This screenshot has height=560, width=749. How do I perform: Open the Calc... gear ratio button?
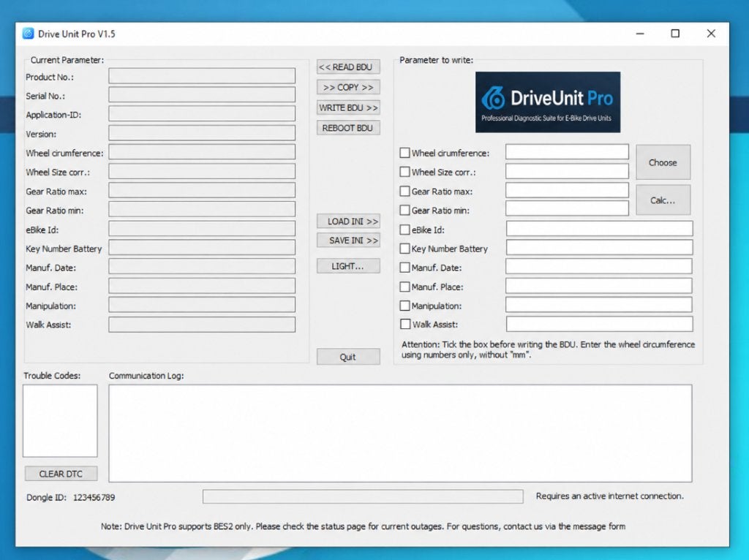[663, 200]
